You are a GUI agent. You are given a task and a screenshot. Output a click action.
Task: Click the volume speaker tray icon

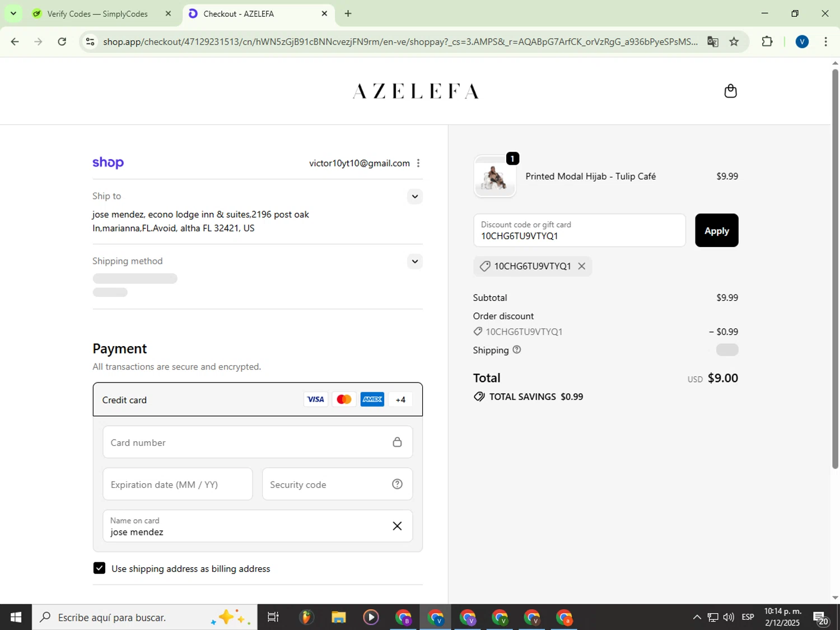point(729,617)
